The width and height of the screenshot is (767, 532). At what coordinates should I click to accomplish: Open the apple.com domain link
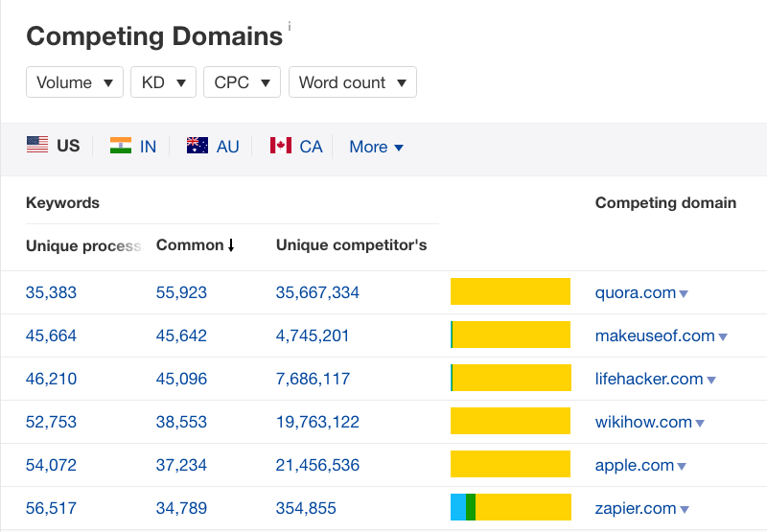[x=635, y=465]
